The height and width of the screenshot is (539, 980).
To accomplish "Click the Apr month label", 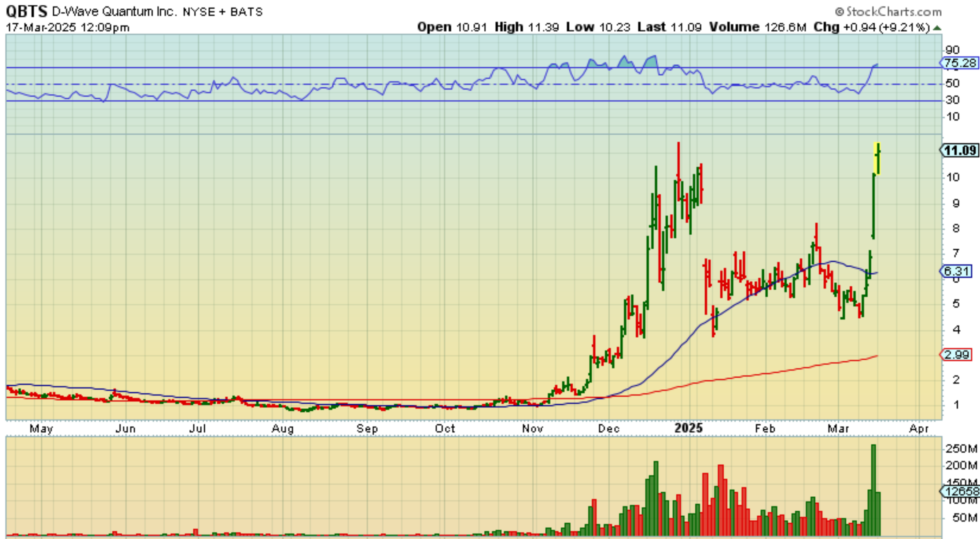I will coord(919,428).
